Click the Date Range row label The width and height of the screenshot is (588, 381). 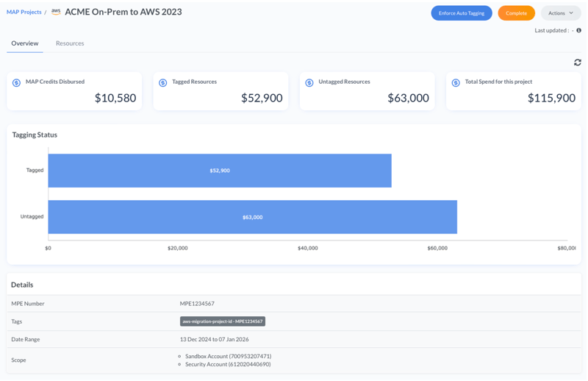[26, 339]
